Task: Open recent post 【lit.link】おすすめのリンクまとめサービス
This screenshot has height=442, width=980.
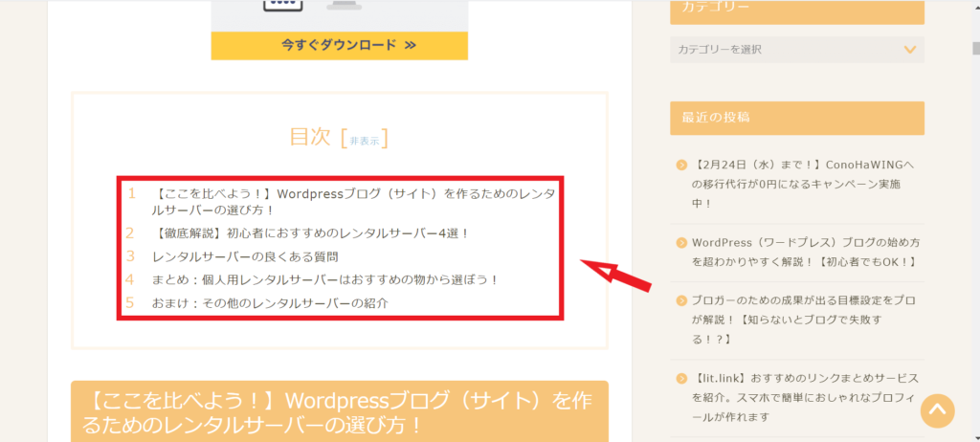Action: pos(805,397)
